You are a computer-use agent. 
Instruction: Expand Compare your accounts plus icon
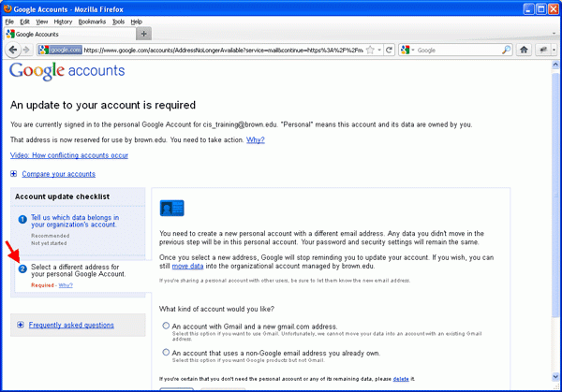click(14, 174)
